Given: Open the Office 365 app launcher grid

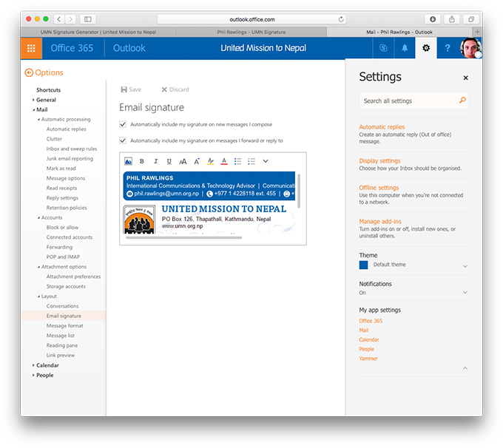Looking at the screenshot, I should point(31,48).
